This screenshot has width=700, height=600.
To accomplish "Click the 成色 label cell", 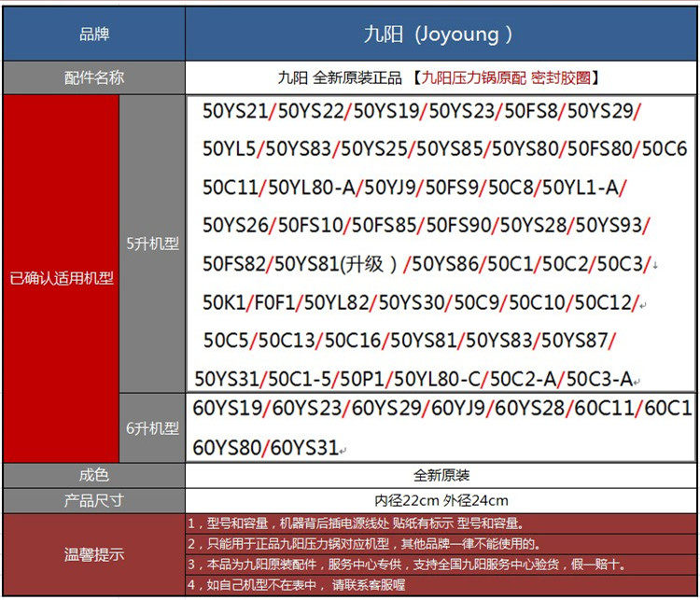I will (x=93, y=475).
